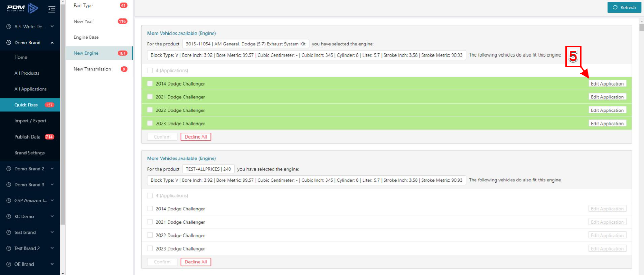Collapse the Demo Brand menu
Viewport: 644px width, 275px height.
(52, 43)
